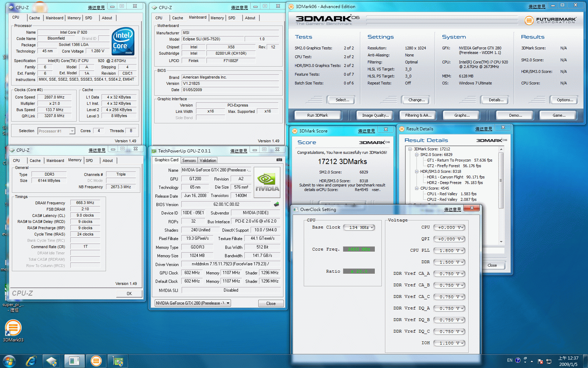Click the Windows Start orb
The image size is (588, 368).
pos(9,361)
